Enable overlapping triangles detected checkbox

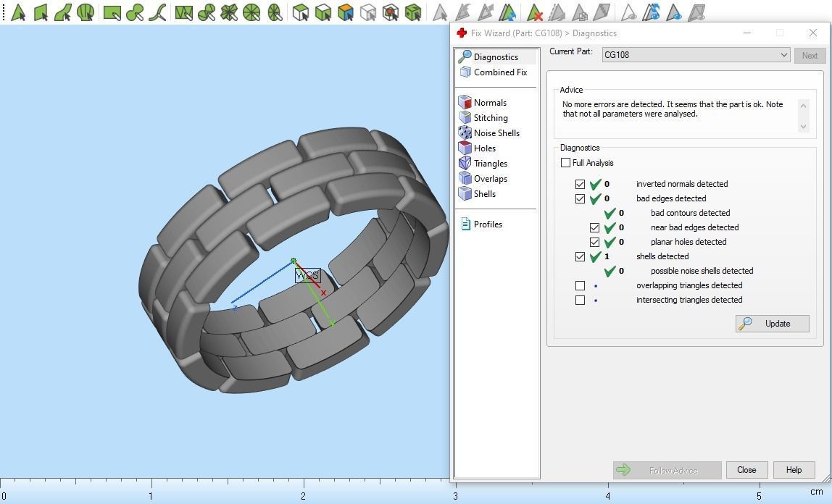coord(580,285)
